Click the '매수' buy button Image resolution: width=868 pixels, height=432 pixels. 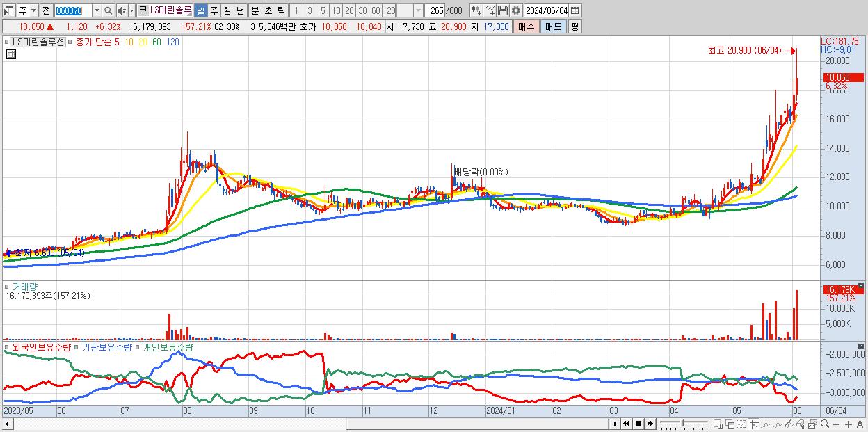click(x=527, y=26)
